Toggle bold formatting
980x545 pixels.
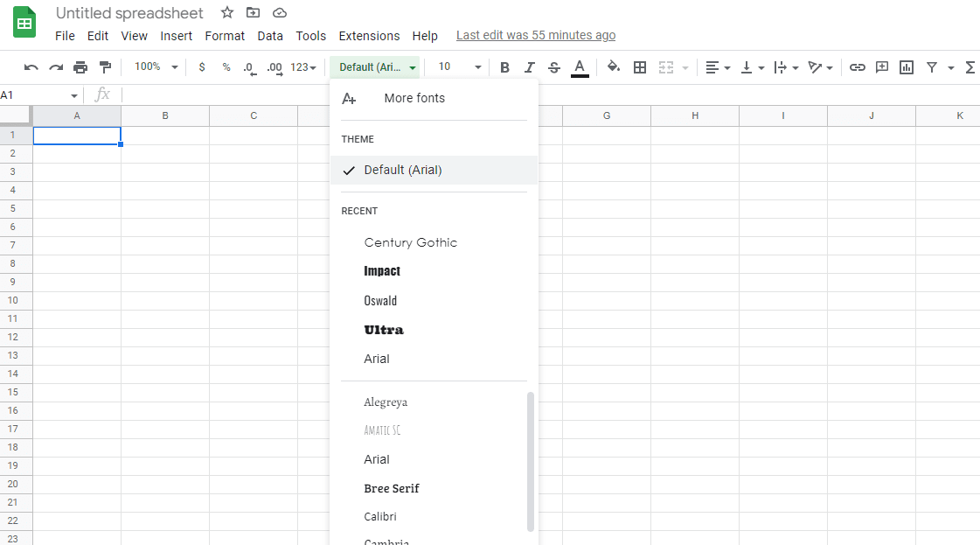(504, 67)
